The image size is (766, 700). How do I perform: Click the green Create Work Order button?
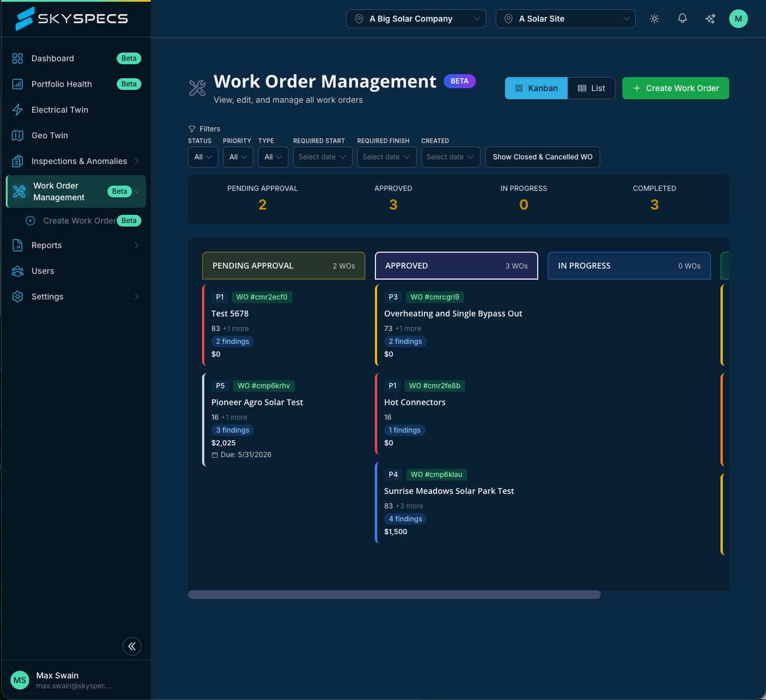pyautogui.click(x=676, y=88)
